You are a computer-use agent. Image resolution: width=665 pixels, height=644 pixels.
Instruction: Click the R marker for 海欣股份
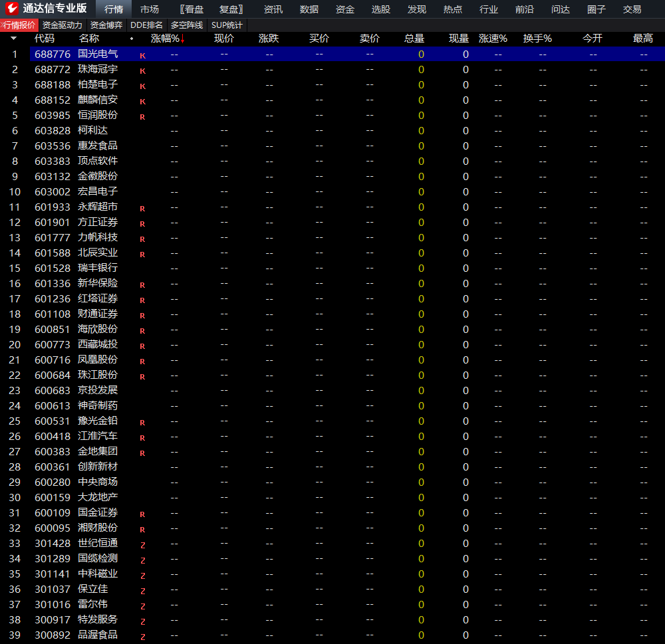pyautogui.click(x=142, y=331)
